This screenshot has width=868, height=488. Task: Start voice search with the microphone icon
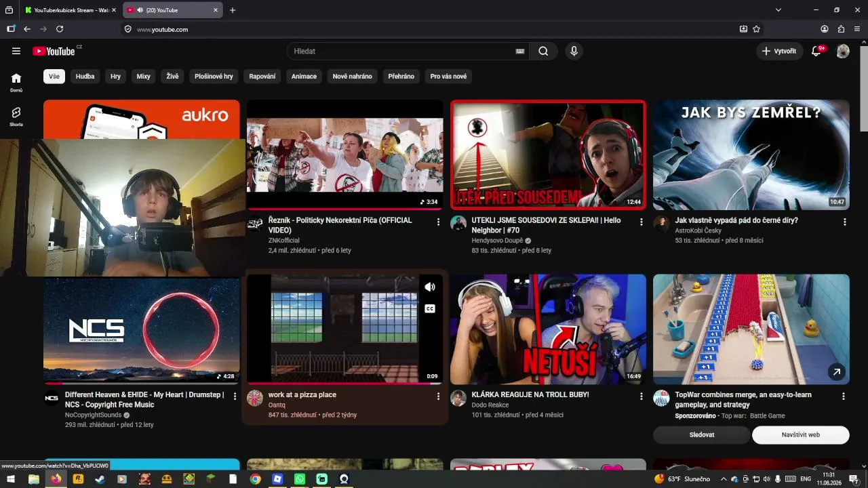point(574,51)
